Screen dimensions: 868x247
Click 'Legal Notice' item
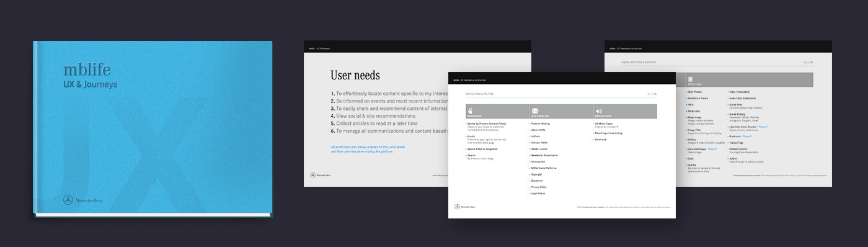click(x=538, y=194)
